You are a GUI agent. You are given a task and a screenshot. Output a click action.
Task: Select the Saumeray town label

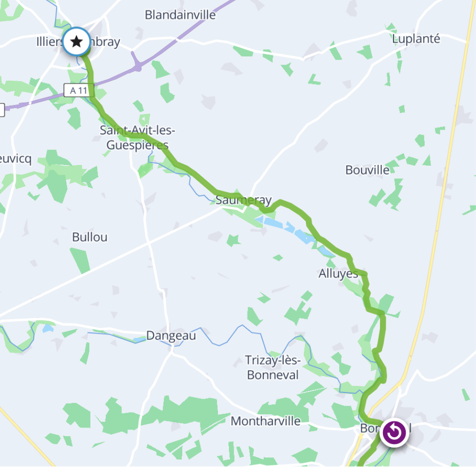coord(244,200)
